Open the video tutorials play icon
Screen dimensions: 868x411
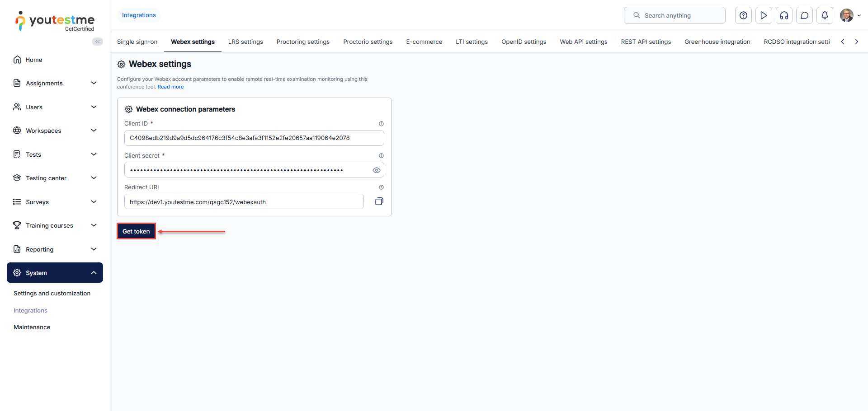[x=764, y=15]
